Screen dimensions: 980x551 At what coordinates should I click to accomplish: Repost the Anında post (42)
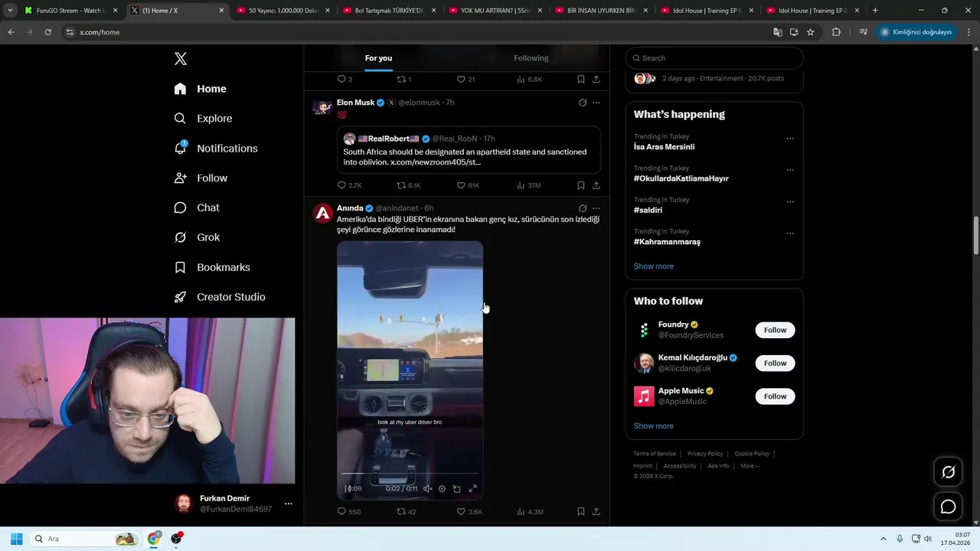click(406, 511)
